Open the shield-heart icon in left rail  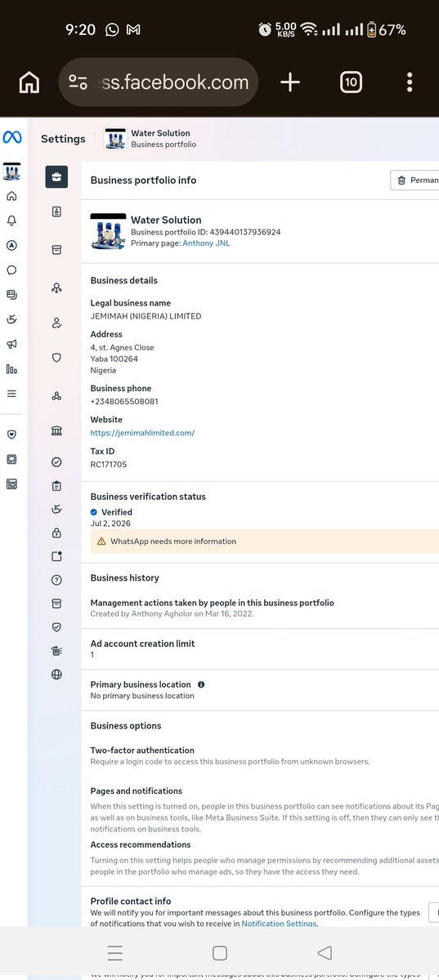pos(11,434)
